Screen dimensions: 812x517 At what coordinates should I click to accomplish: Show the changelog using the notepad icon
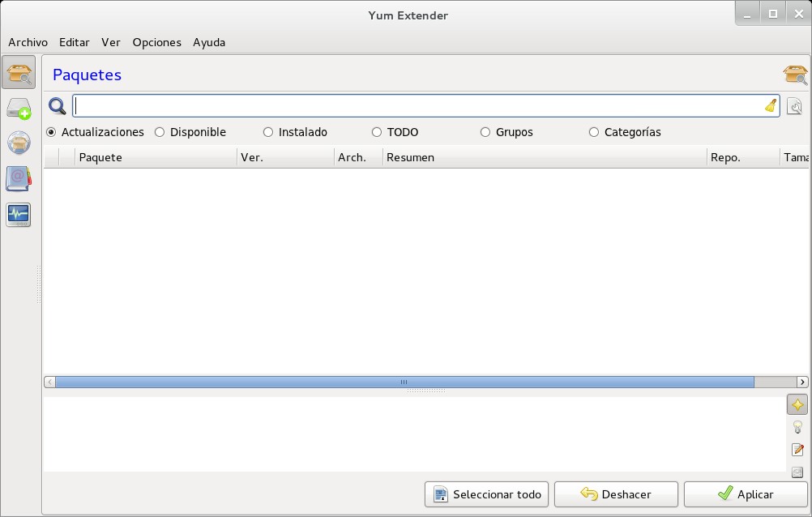tap(797, 450)
